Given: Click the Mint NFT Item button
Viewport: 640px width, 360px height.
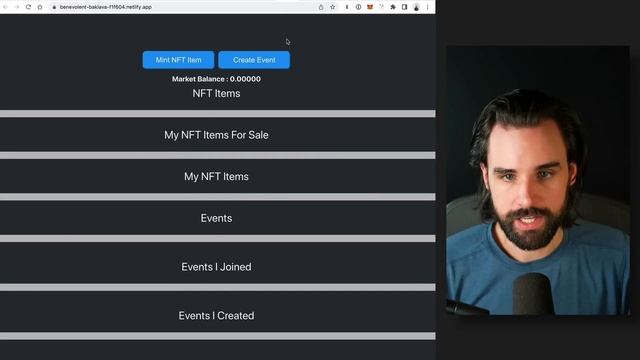Looking at the screenshot, I should [x=178, y=60].
